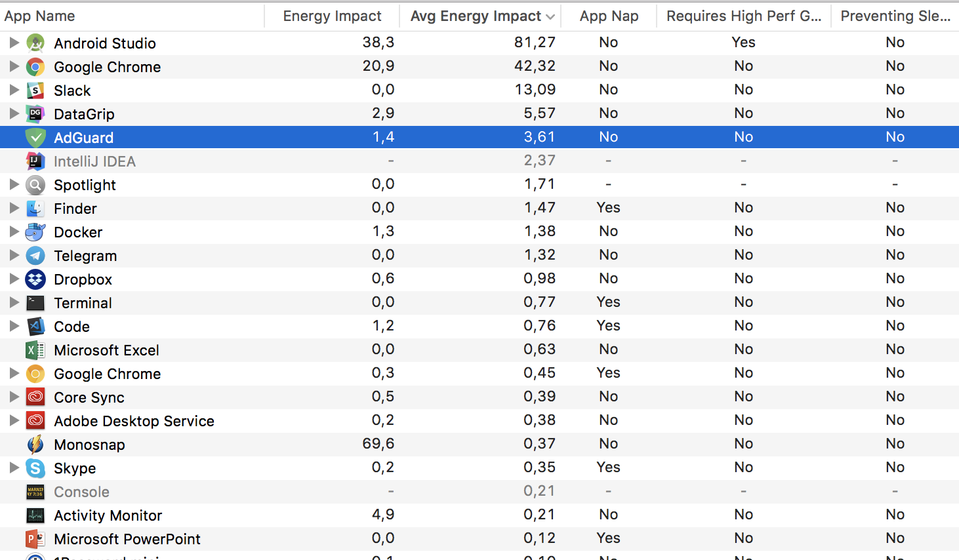
Task: Click the Android Studio app icon
Action: [x=35, y=43]
